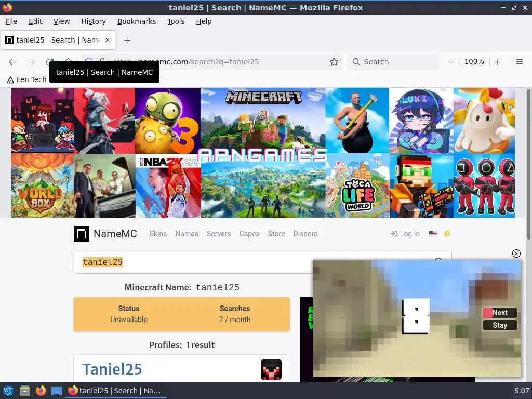Image resolution: width=532 pixels, height=399 pixels.
Task: Open the Store link
Action: (x=276, y=234)
